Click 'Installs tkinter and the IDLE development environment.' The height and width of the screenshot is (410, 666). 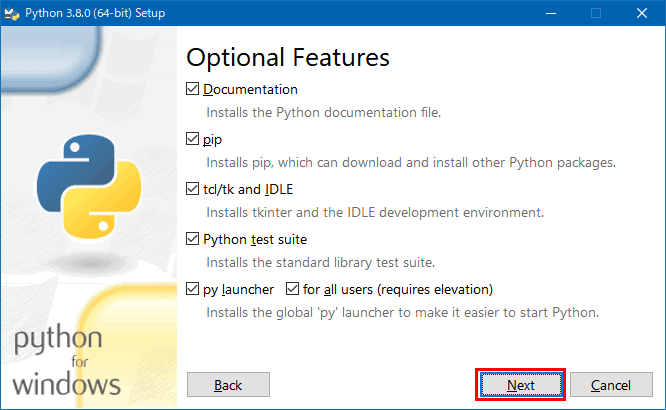375,212
